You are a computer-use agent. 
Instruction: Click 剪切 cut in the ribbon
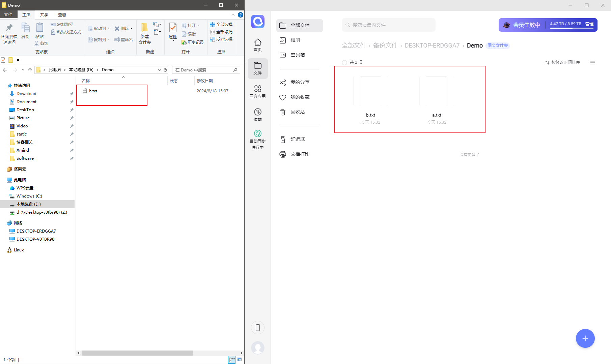click(41, 43)
